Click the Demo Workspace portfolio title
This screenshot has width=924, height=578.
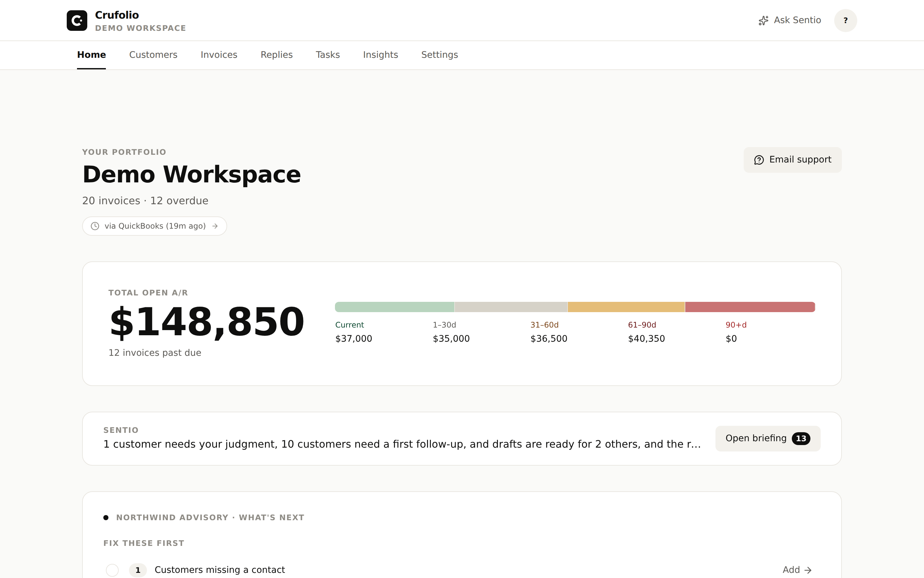click(192, 174)
